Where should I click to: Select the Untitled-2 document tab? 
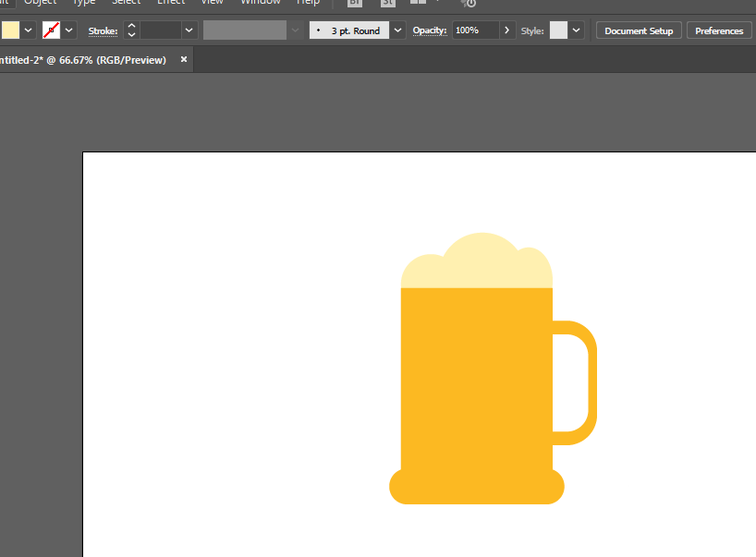coord(83,60)
